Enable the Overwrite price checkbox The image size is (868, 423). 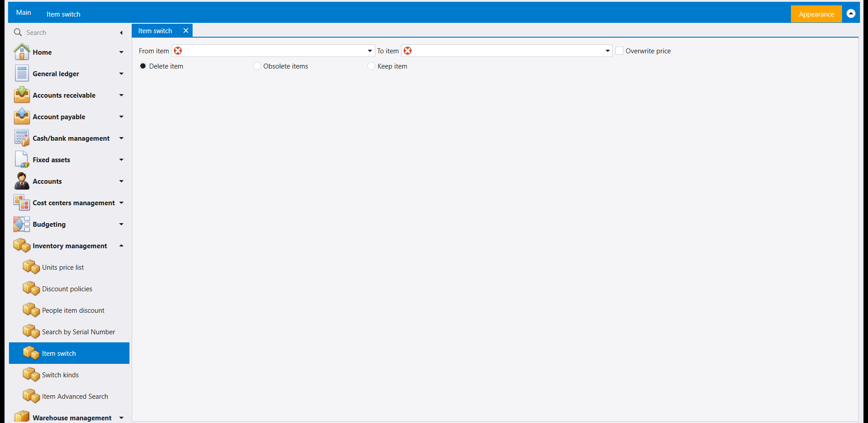pos(619,51)
